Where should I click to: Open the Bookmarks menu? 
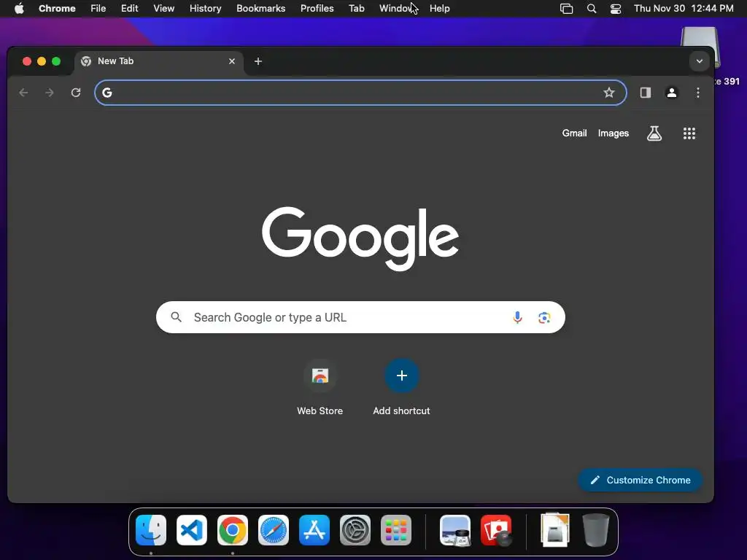pos(261,9)
